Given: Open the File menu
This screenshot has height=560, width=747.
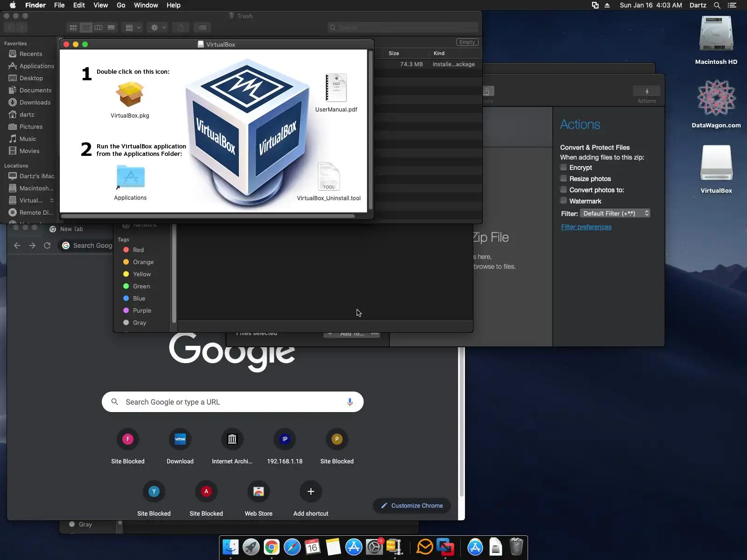Looking at the screenshot, I should 59,5.
